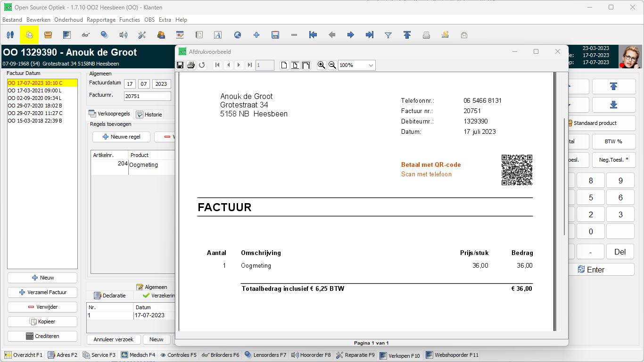Zoom out using the magnifier minus icon
Viewport: 644px width, 362px height.
[x=332, y=65]
